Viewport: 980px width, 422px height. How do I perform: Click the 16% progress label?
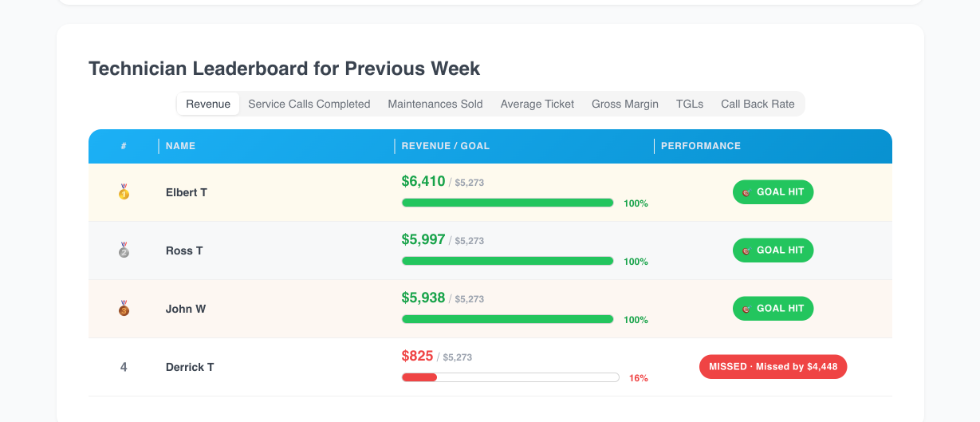(x=638, y=378)
